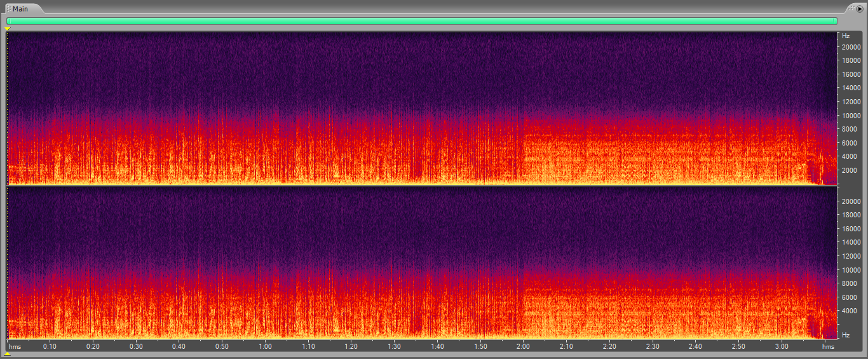
Task: Click 14000 on the top channel frequency scale
Action: (x=851, y=88)
